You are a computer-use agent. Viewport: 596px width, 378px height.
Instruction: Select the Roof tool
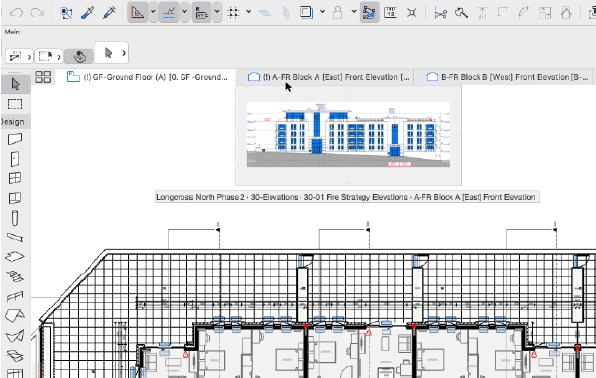coord(15,315)
